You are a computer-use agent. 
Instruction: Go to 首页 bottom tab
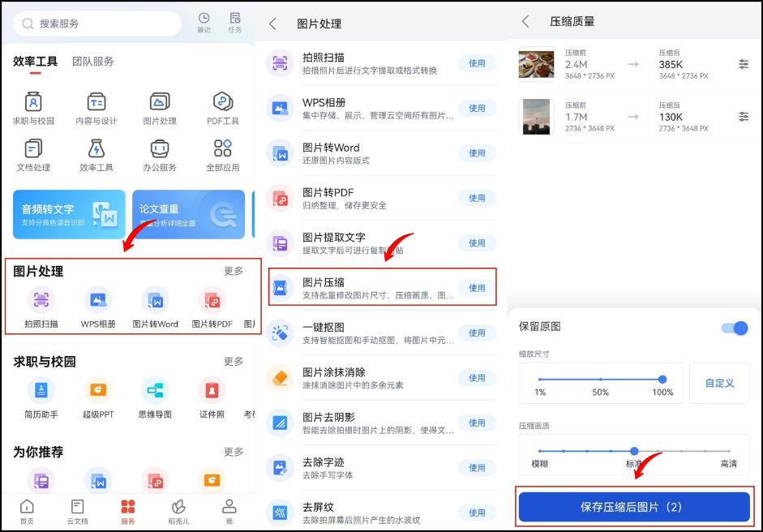point(27,512)
